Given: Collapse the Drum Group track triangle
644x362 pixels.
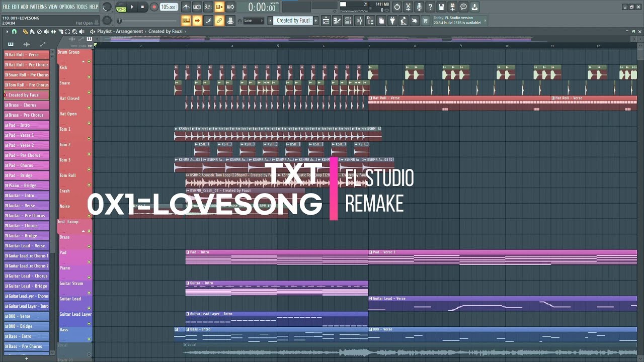Looking at the screenshot, I should 83,61.
